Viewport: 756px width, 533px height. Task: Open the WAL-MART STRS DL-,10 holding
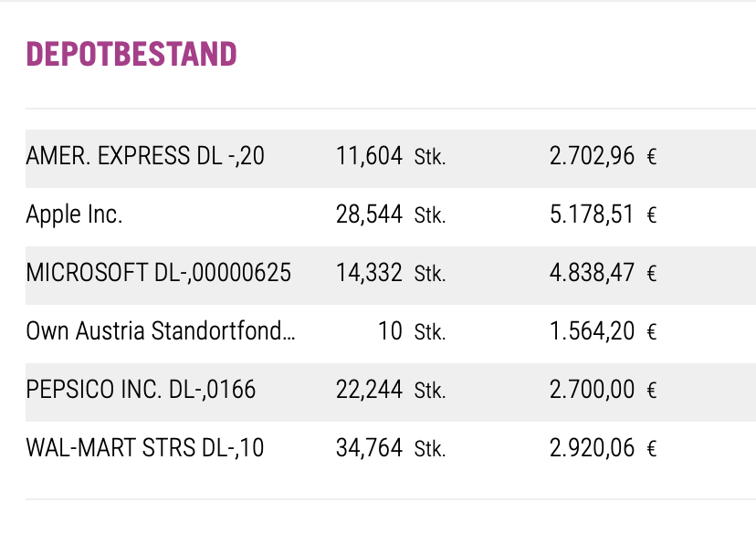tap(145, 448)
